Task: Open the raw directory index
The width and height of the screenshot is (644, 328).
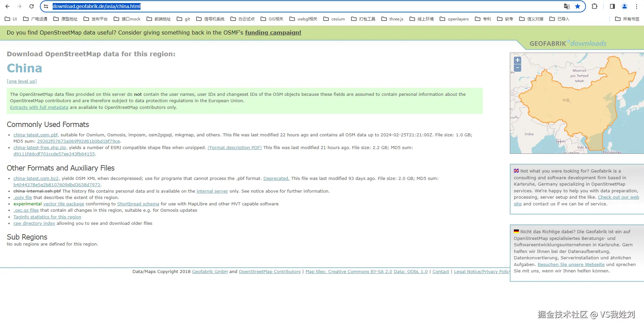Action: [34, 223]
